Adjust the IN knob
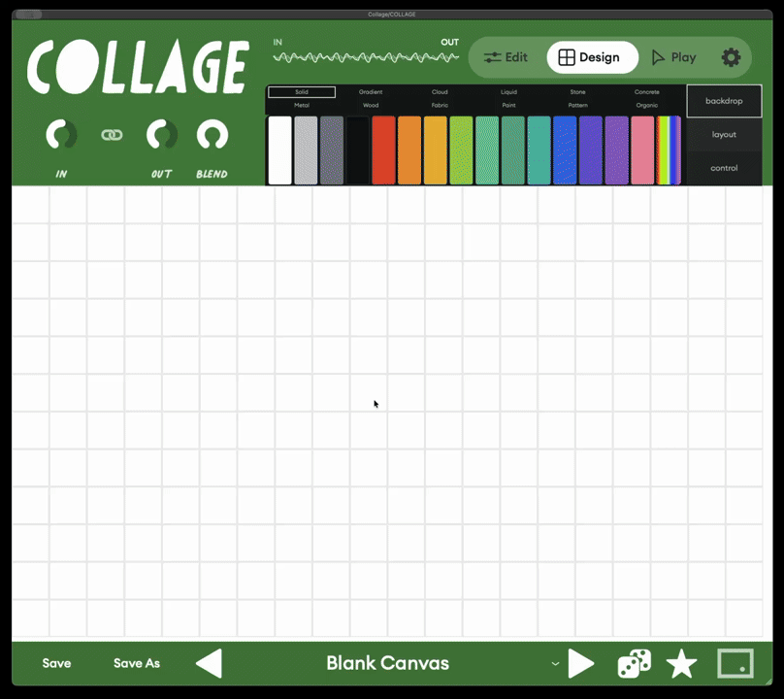 (61, 134)
